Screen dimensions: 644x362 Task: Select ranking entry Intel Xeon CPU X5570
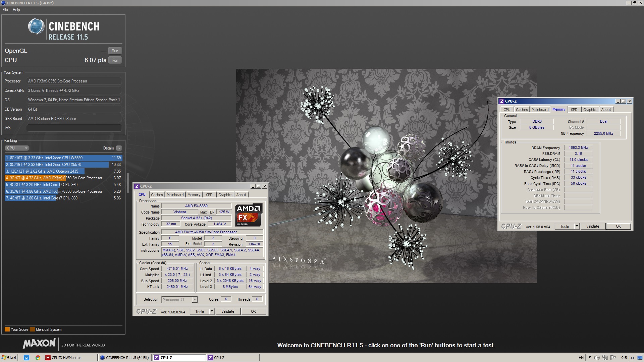tap(63, 165)
